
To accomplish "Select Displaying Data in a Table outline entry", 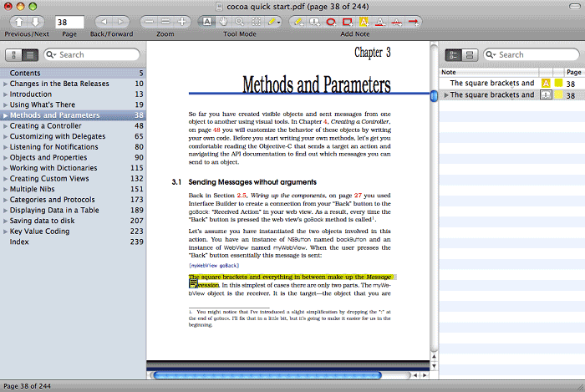I will pyautogui.click(x=73, y=210).
